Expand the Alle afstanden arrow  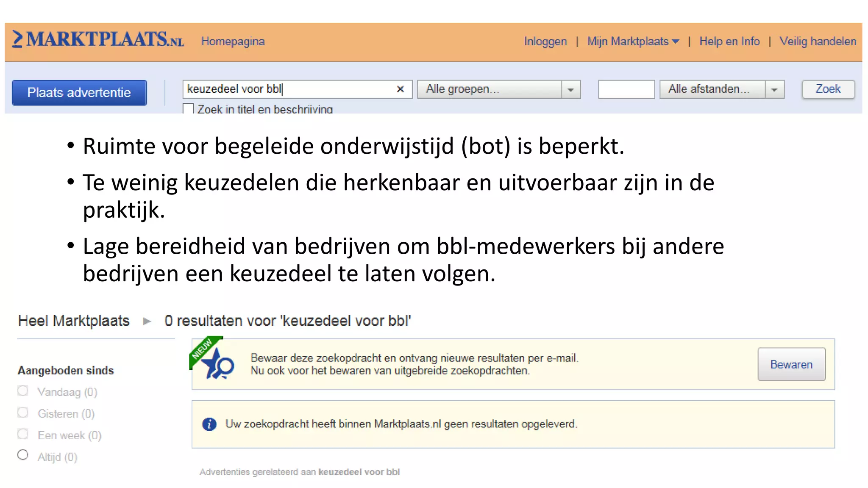tap(774, 89)
